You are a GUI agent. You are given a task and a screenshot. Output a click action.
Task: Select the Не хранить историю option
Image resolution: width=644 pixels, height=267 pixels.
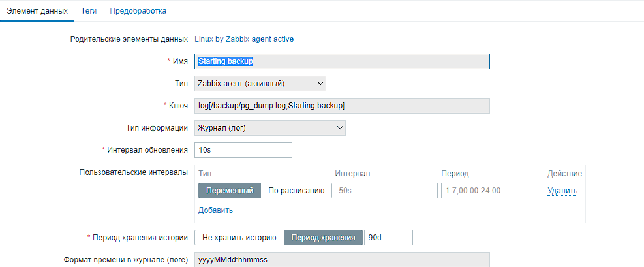click(x=239, y=238)
